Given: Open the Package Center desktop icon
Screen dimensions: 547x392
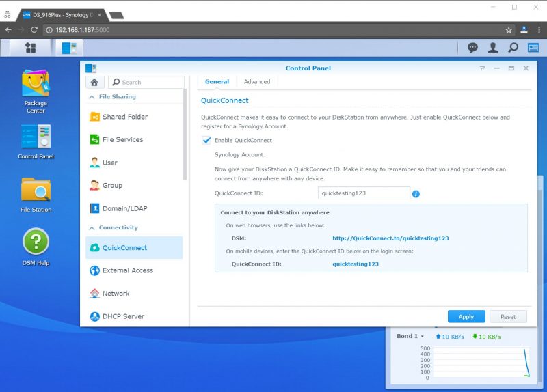Looking at the screenshot, I should click(x=36, y=92).
